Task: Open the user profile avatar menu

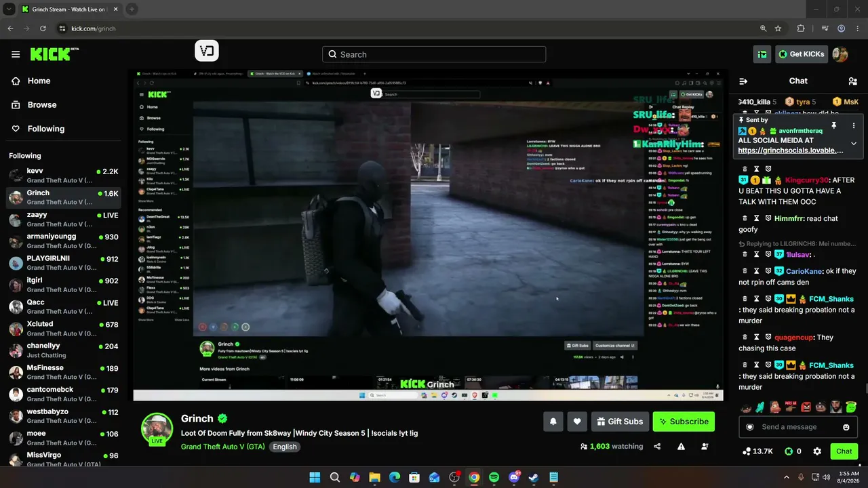Action: [x=840, y=54]
